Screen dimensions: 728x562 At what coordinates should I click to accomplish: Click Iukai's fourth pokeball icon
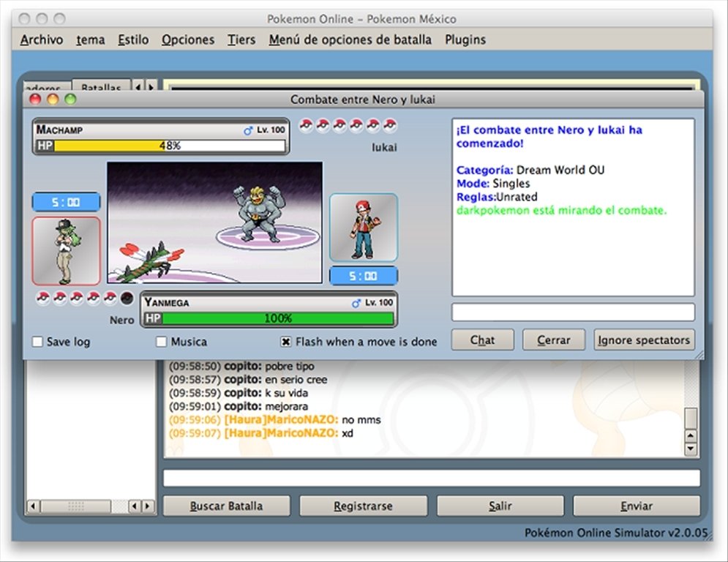tap(356, 125)
